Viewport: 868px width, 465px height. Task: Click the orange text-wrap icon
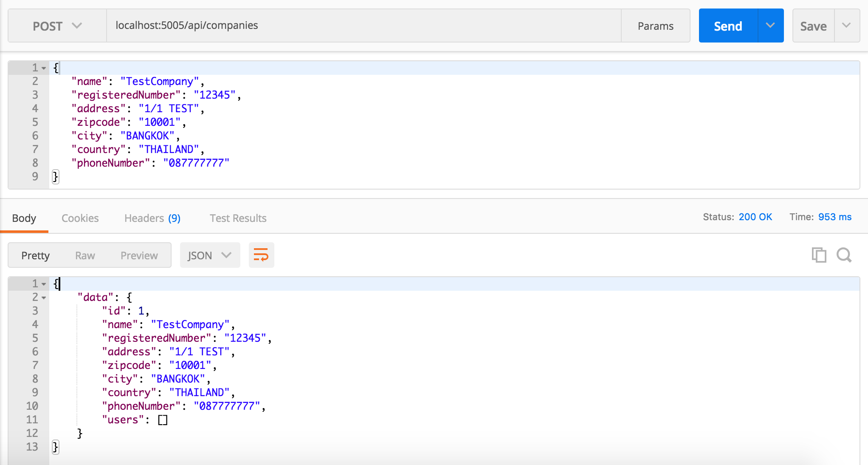coord(261,255)
